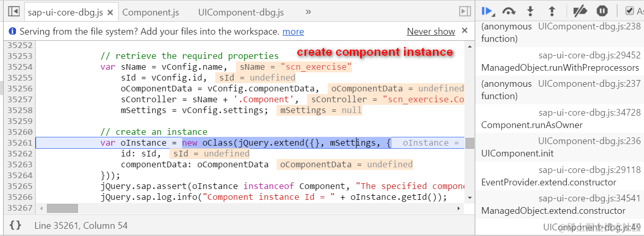The height and width of the screenshot is (236, 644).
Task: Click the vertical scrollbar thumb in the code editor
Action: [x=470, y=143]
